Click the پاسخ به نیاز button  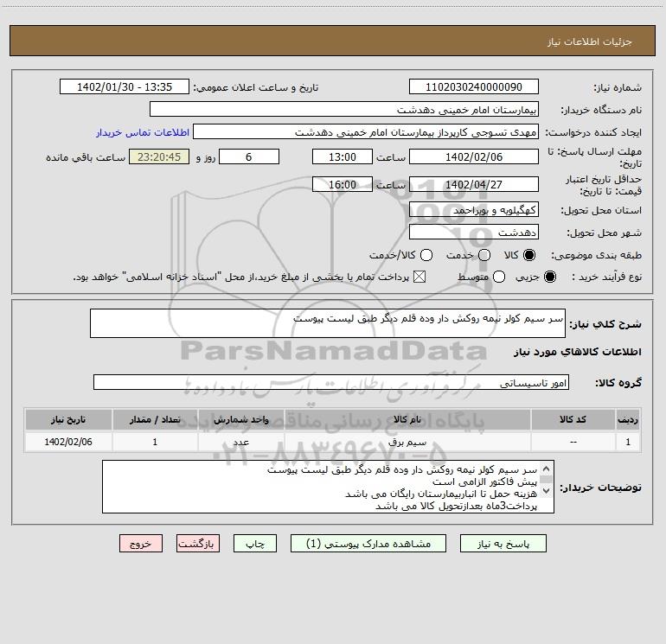(503, 544)
